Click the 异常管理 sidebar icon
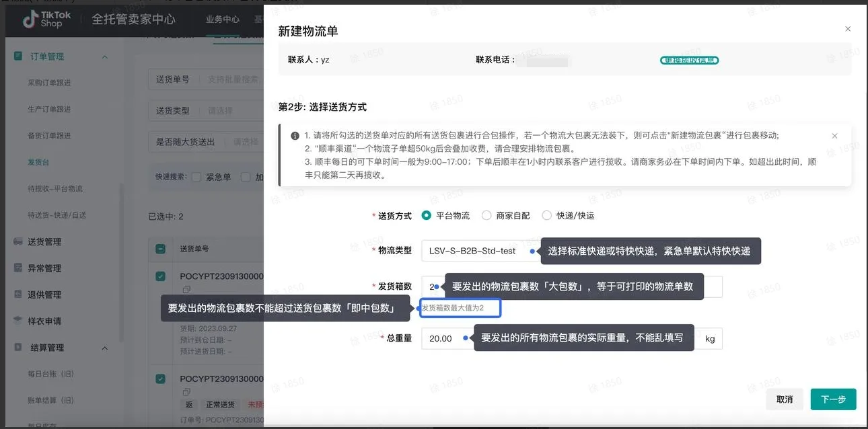 [18, 268]
